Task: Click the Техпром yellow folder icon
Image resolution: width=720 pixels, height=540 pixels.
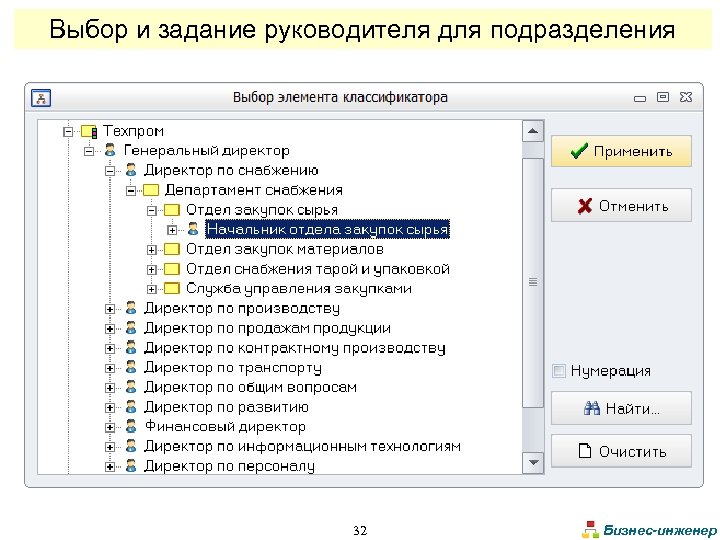Action: coord(89,132)
